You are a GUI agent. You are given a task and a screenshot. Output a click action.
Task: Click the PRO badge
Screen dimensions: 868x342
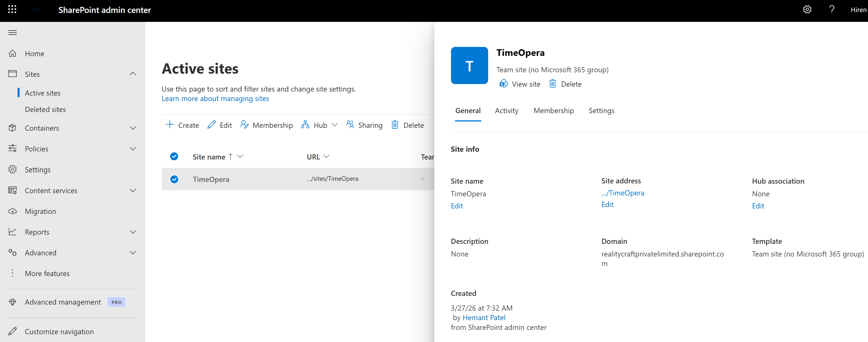[x=117, y=302]
